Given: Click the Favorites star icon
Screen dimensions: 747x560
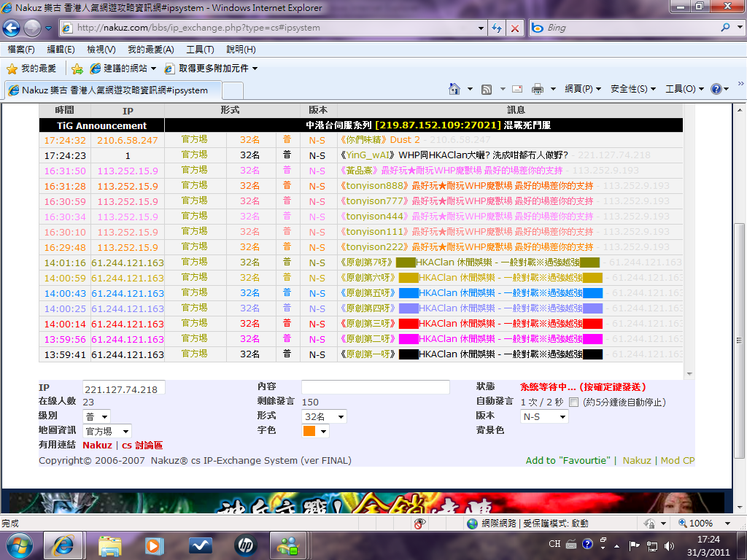Looking at the screenshot, I should pos(12,69).
